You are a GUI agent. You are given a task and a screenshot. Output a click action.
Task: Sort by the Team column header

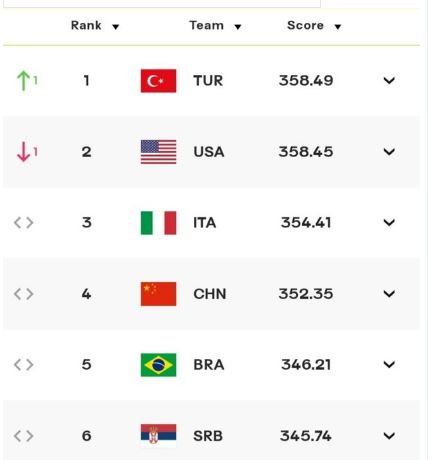pyautogui.click(x=215, y=25)
